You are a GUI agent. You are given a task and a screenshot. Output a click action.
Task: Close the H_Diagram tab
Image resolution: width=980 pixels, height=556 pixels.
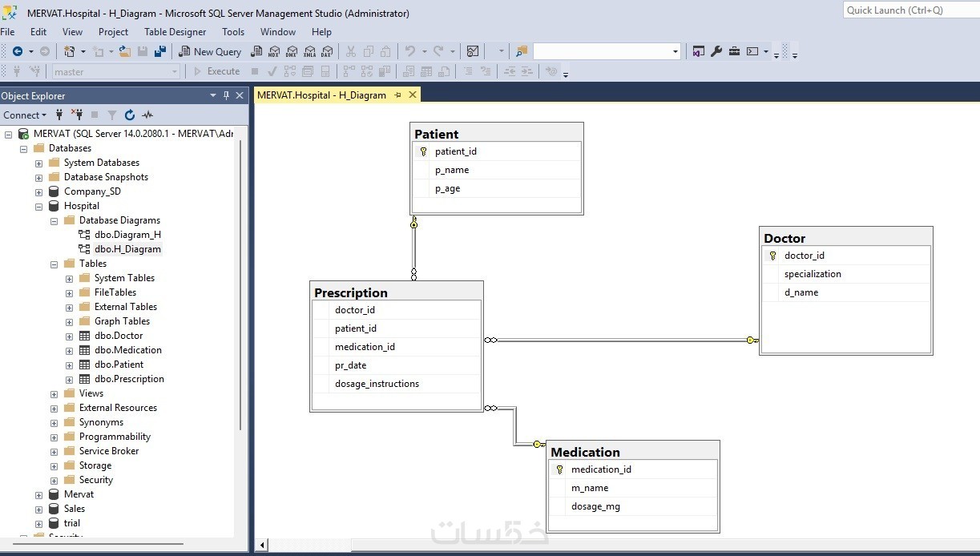point(413,95)
